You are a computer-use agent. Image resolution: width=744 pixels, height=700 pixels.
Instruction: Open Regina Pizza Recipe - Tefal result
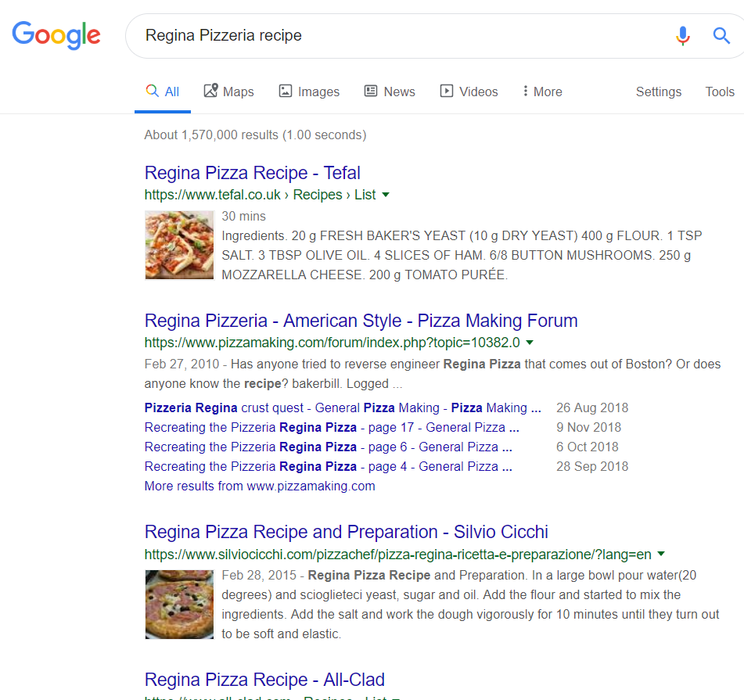tap(253, 173)
